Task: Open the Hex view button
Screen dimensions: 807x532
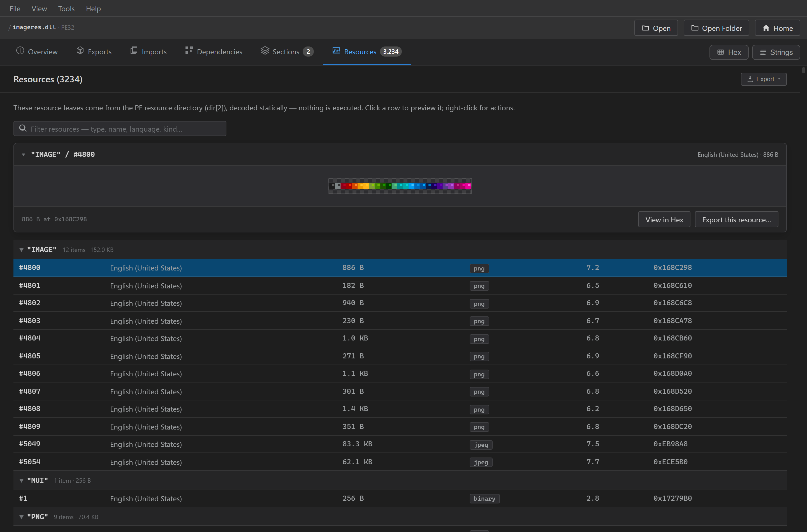Action: [729, 52]
